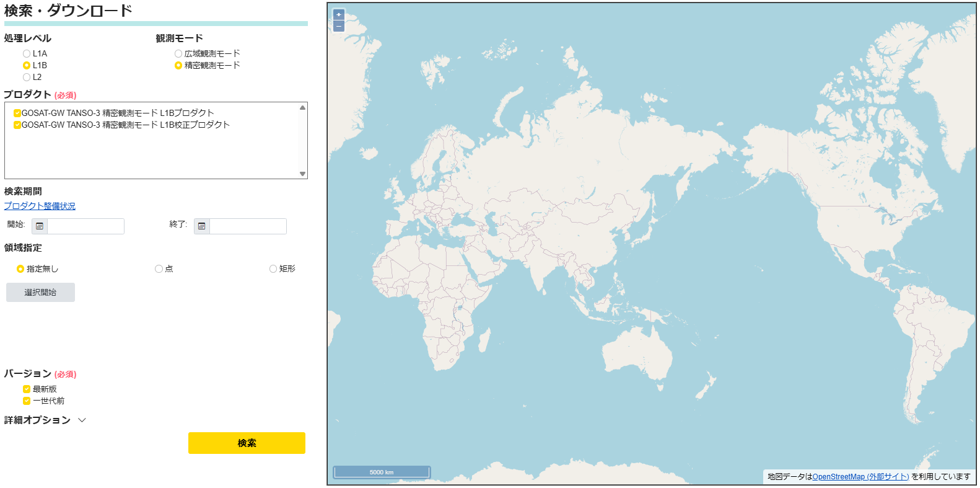Select the 矩形 region option
The image size is (980, 488).
(273, 269)
